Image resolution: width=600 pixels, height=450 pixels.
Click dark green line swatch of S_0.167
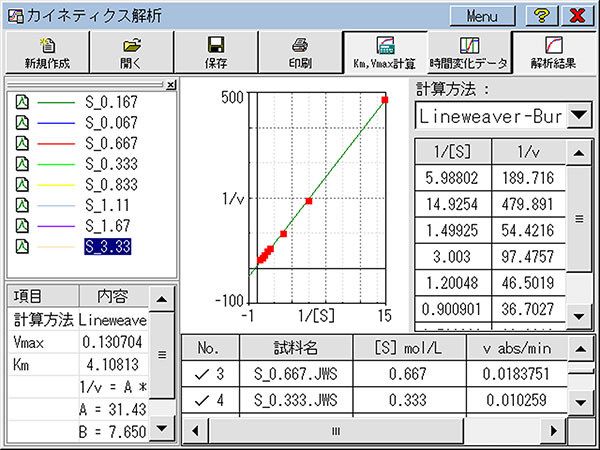coord(56,103)
